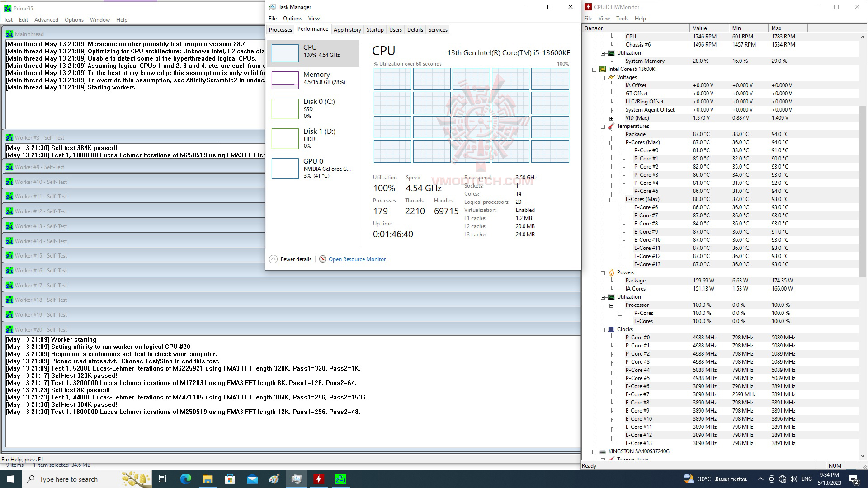The height and width of the screenshot is (488, 868).
Task: Switch to the App history tab
Action: [x=347, y=30]
